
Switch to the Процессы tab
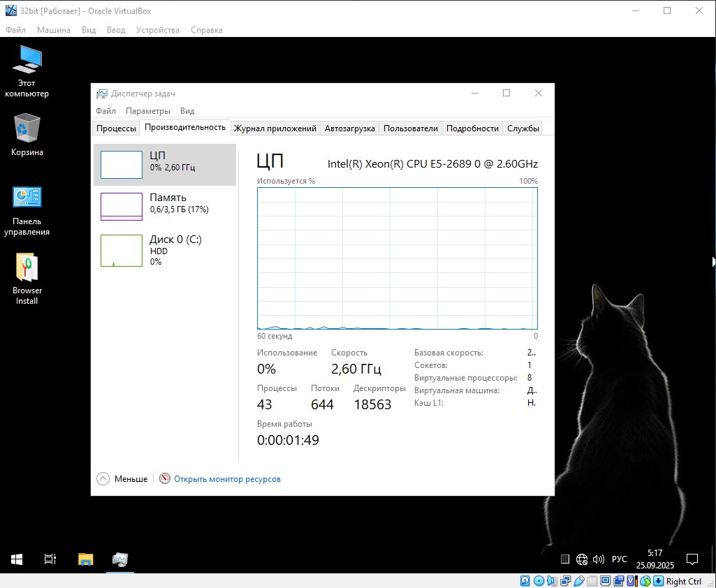click(116, 128)
